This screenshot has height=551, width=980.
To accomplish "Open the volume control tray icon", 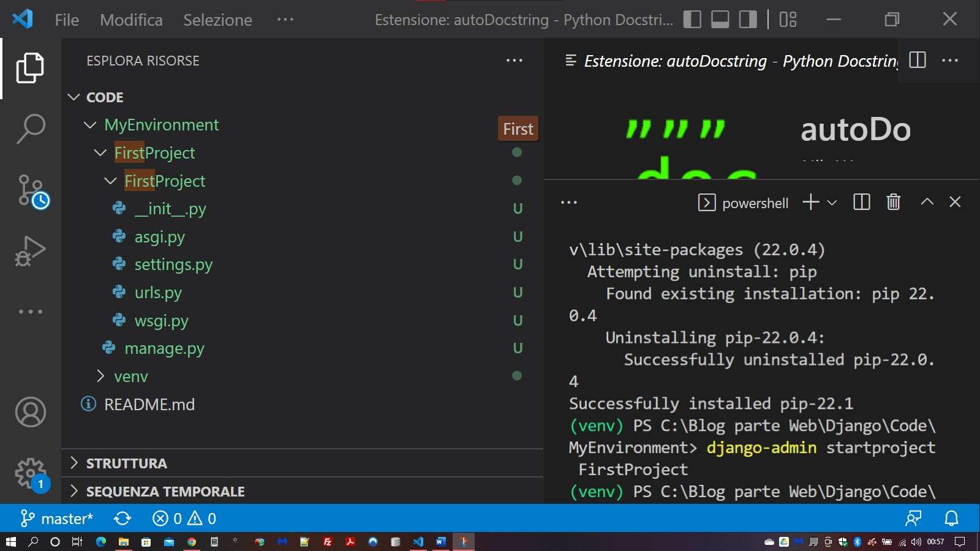I will [916, 542].
